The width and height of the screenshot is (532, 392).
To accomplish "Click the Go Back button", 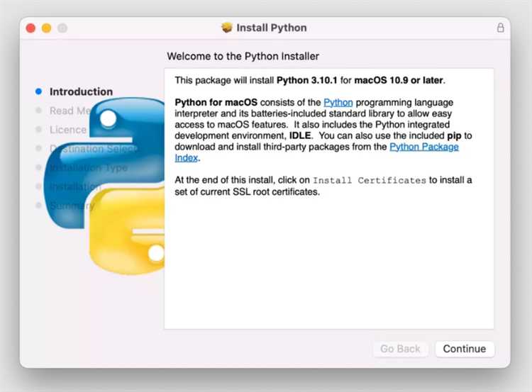I will click(400, 349).
